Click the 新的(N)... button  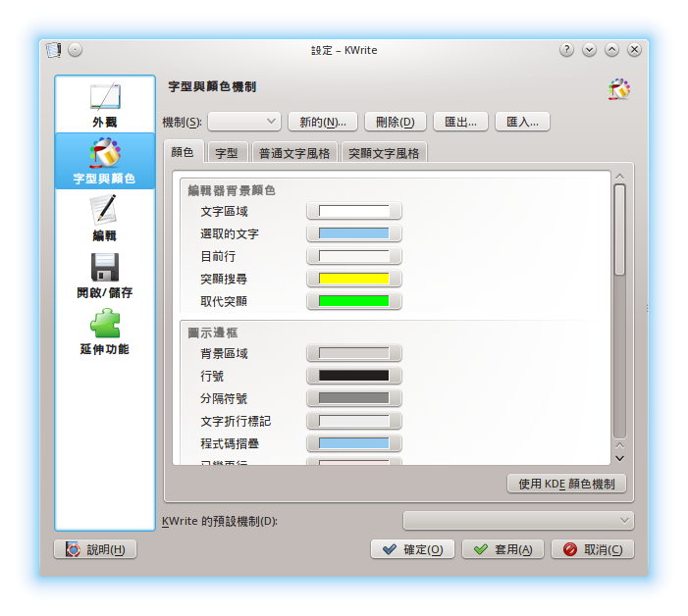(x=323, y=122)
